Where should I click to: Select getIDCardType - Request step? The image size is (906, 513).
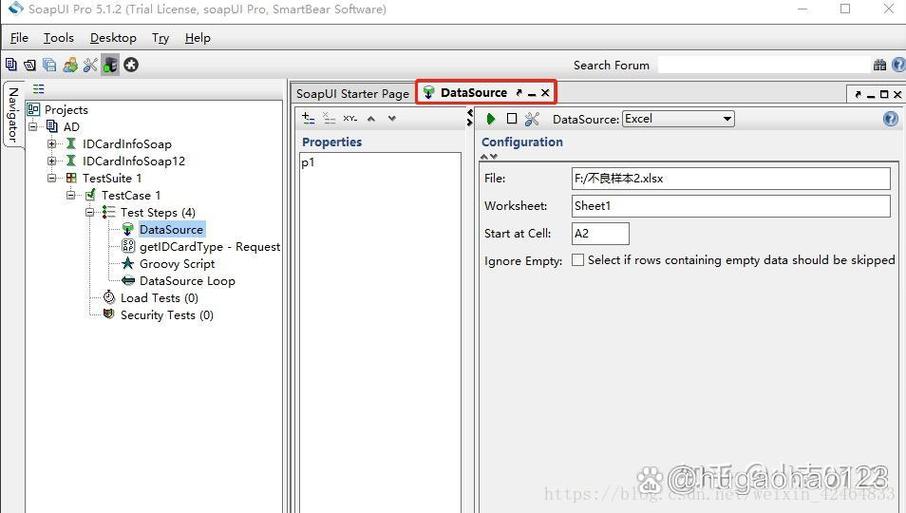pos(210,247)
